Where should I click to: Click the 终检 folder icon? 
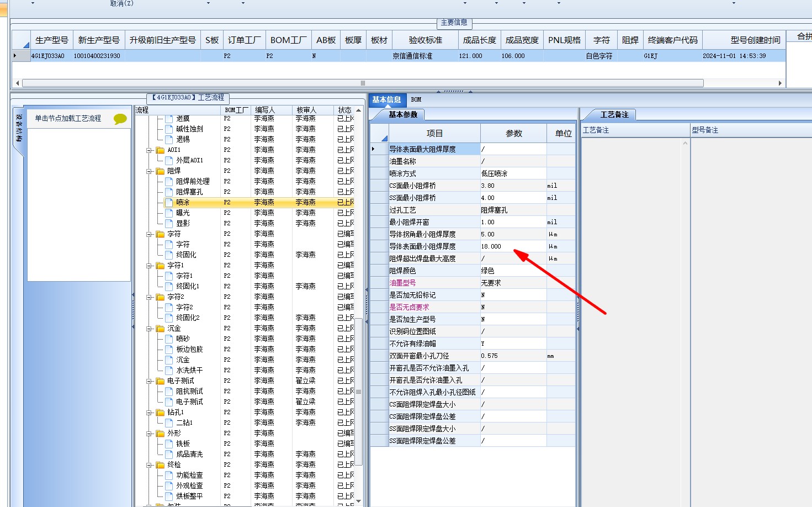click(160, 465)
